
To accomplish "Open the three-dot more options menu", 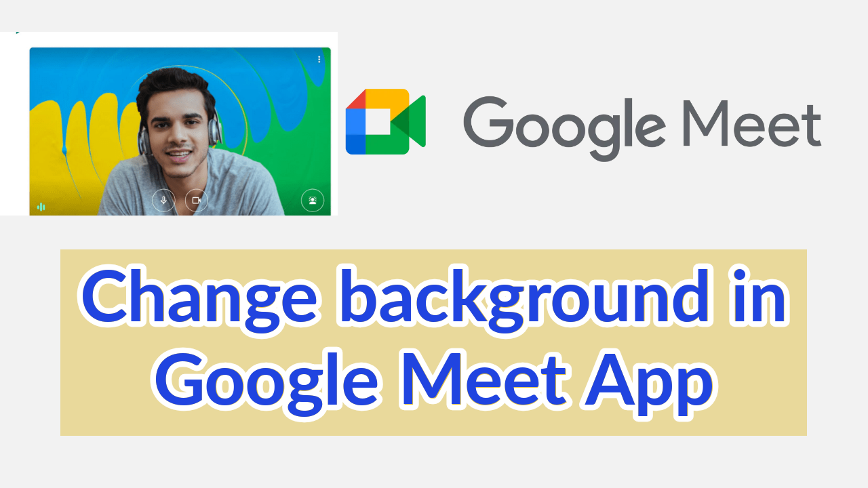I will pyautogui.click(x=319, y=60).
